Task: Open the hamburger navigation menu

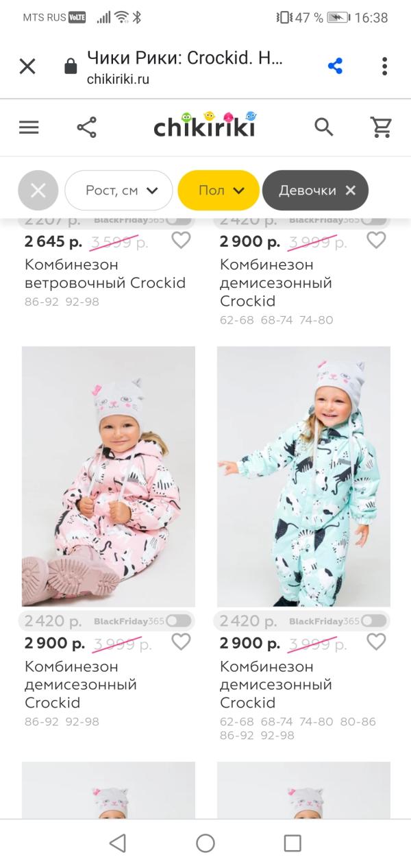Action: (x=29, y=128)
